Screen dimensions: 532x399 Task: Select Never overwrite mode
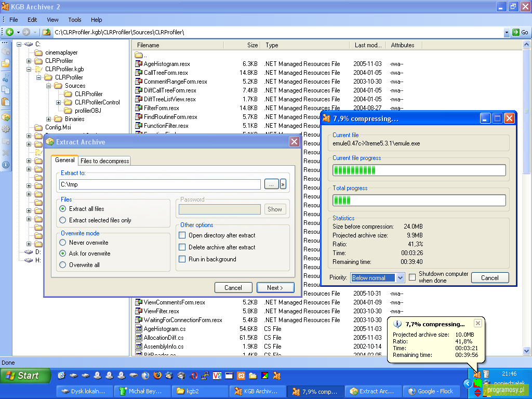click(62, 243)
